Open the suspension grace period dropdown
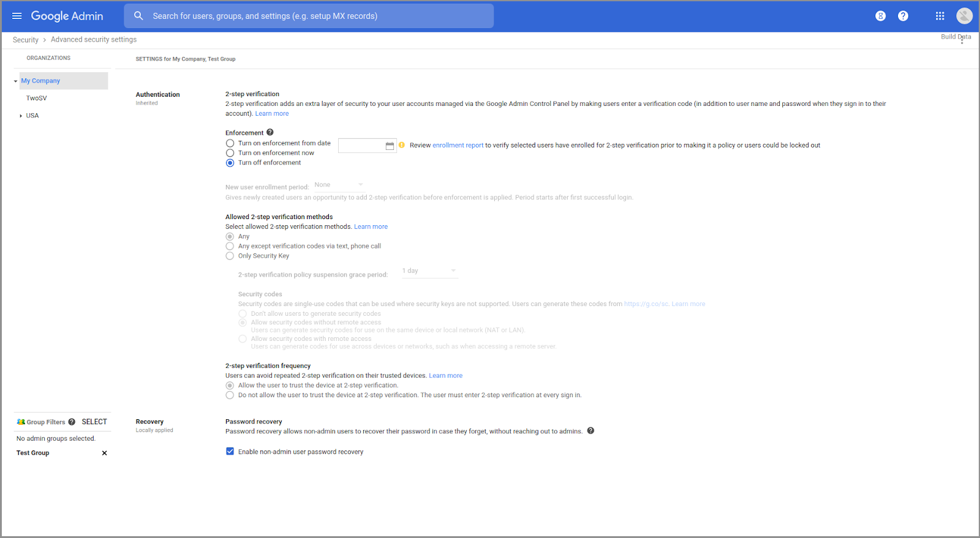 click(429, 271)
